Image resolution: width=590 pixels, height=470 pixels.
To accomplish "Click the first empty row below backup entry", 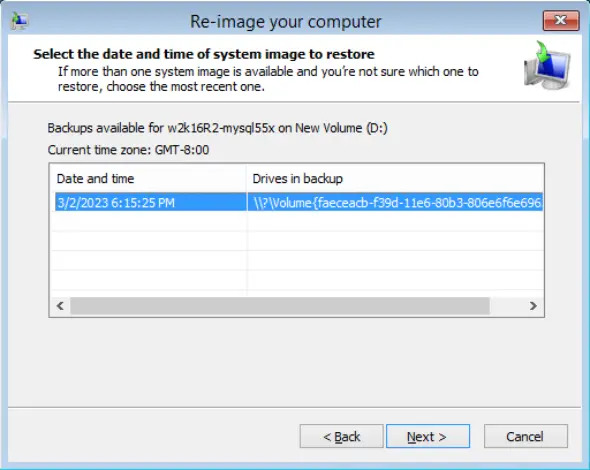I will [297, 221].
